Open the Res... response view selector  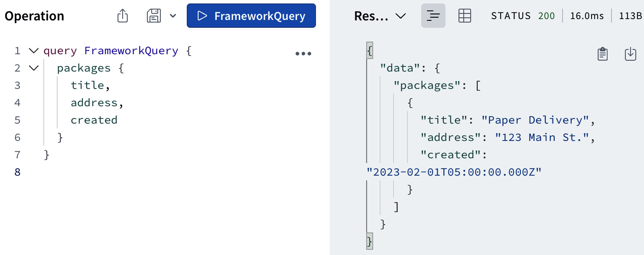[x=381, y=16]
